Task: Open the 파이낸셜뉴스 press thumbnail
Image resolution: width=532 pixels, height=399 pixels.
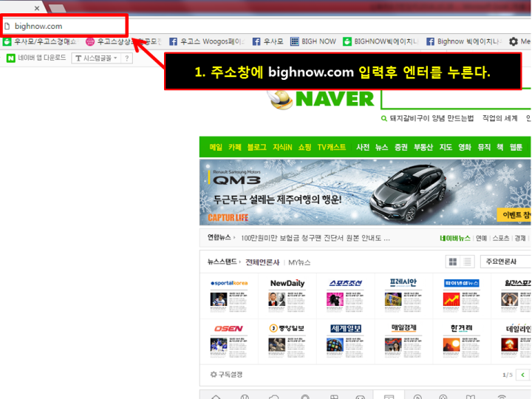Action: click(x=461, y=296)
